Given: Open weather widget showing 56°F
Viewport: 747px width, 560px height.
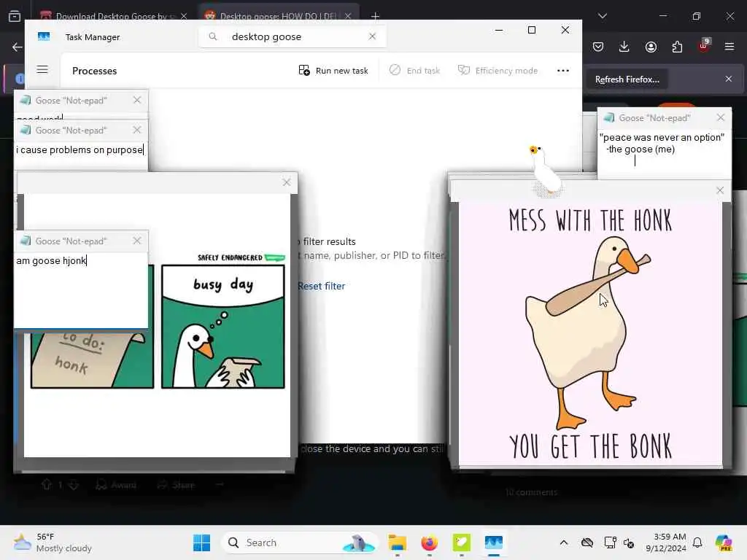Looking at the screenshot, I should click(x=53, y=542).
